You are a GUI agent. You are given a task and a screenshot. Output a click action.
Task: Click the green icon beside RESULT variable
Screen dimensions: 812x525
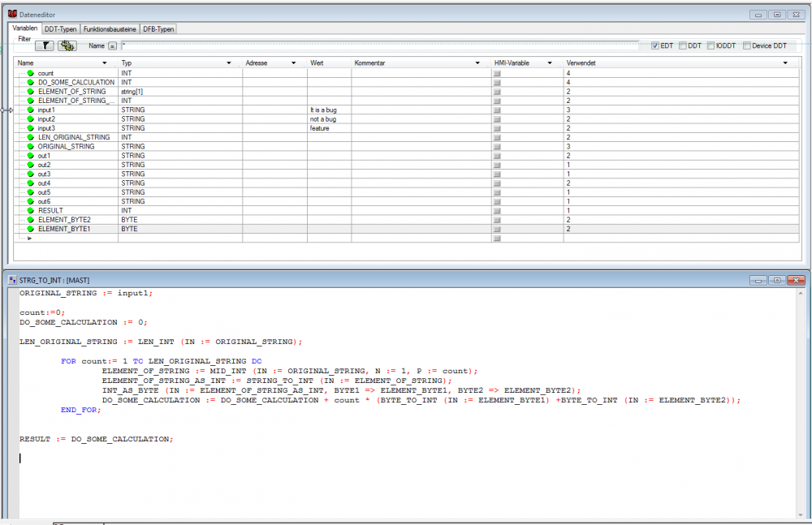pos(31,210)
